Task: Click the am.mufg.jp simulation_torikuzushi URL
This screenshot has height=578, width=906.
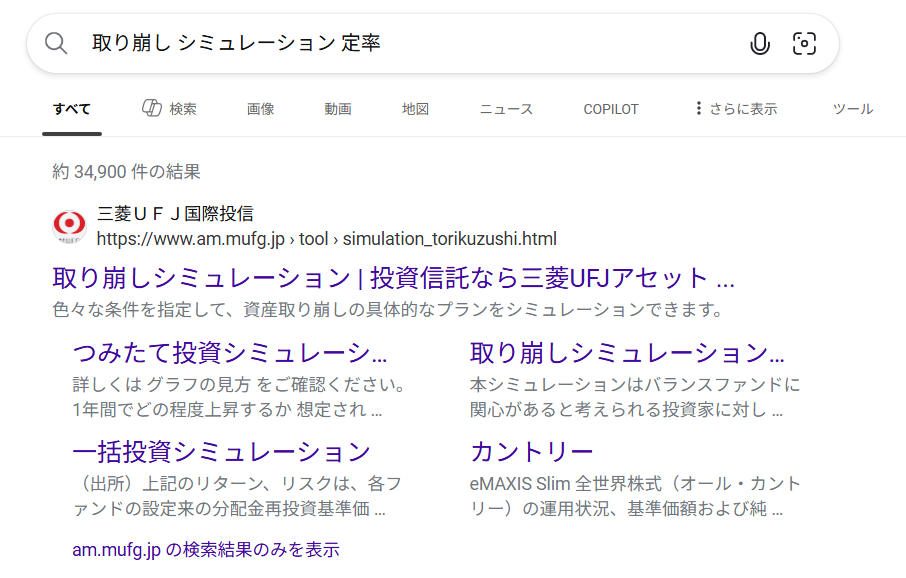Action: (x=327, y=239)
